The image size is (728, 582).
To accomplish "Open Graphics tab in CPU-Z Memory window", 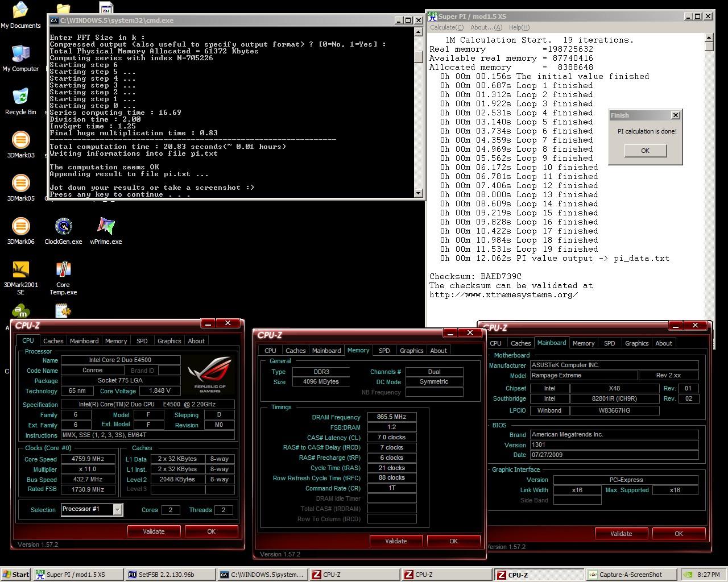I will 412,351.
